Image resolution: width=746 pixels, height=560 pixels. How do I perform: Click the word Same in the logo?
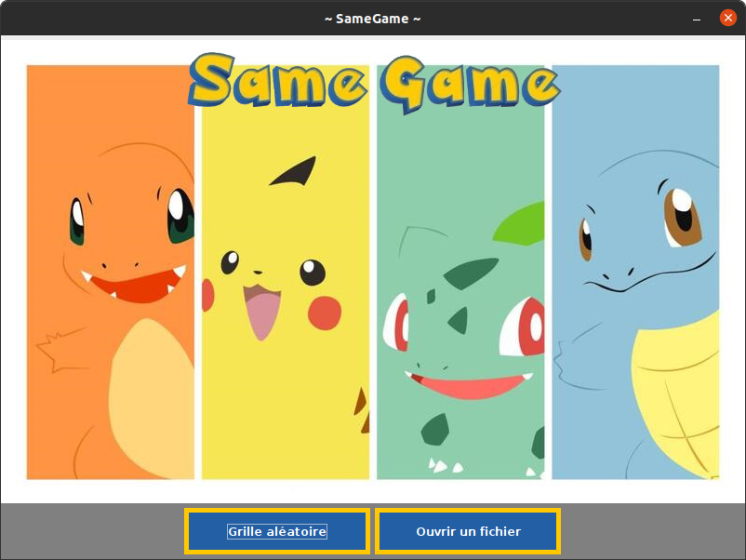coord(277,82)
